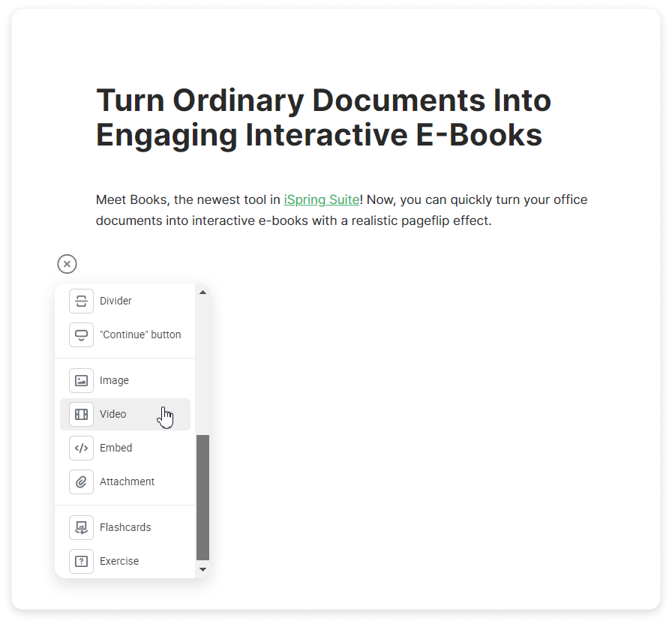Choose the "Embed" text label in the menu

(115, 448)
